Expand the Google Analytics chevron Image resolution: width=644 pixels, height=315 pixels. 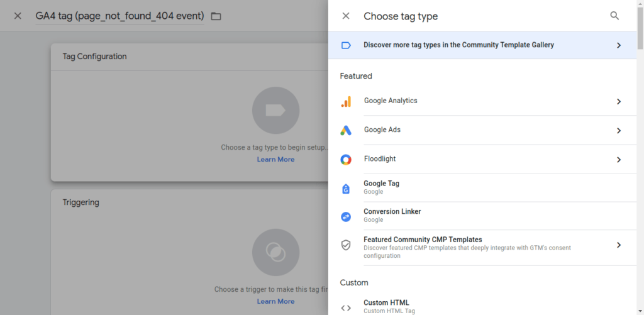point(619,101)
